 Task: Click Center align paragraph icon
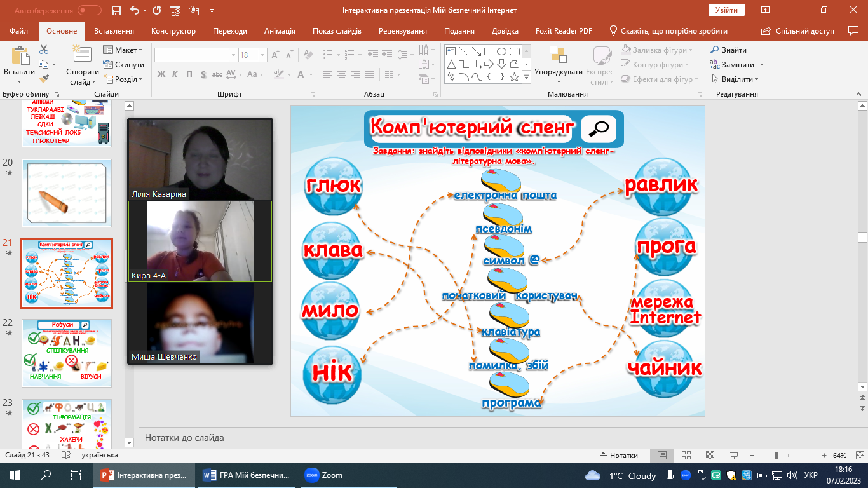pos(342,74)
